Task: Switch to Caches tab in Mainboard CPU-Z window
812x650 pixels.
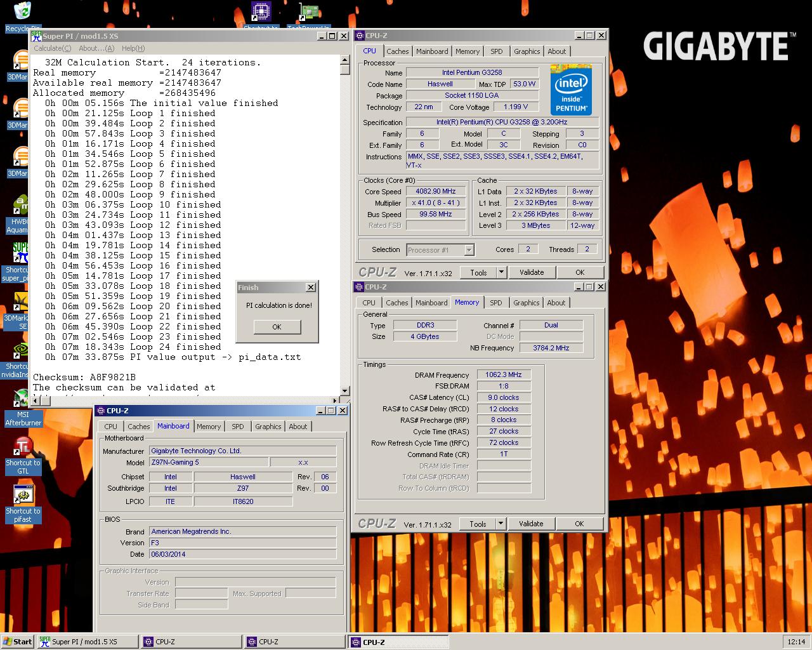Action: pos(138,427)
